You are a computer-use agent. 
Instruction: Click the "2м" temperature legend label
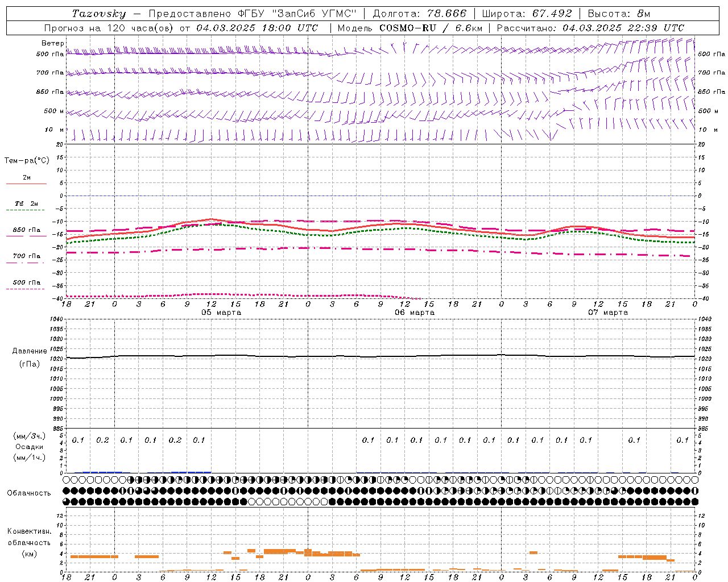(x=27, y=177)
